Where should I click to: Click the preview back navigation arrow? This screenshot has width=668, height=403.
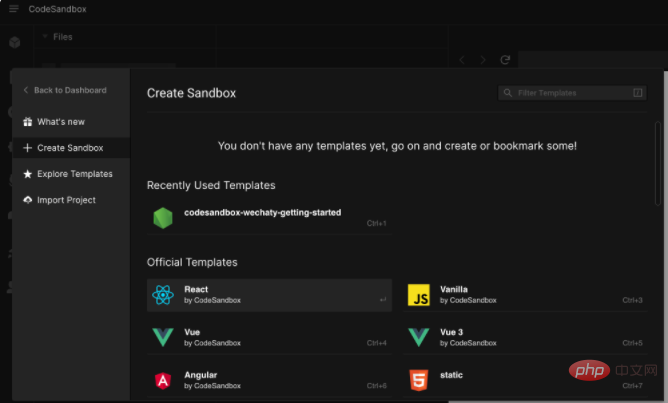tap(461, 60)
